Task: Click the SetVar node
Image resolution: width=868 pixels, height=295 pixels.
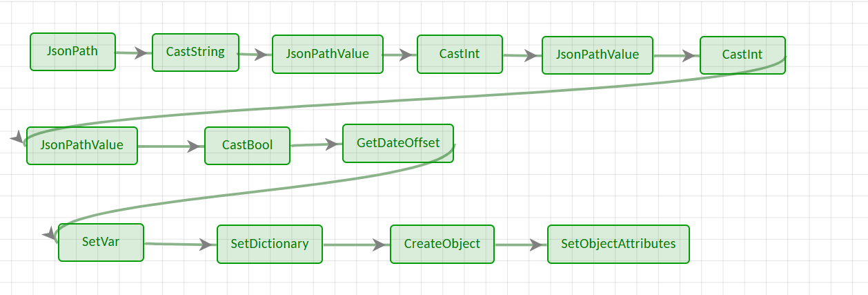Action: click(x=101, y=242)
